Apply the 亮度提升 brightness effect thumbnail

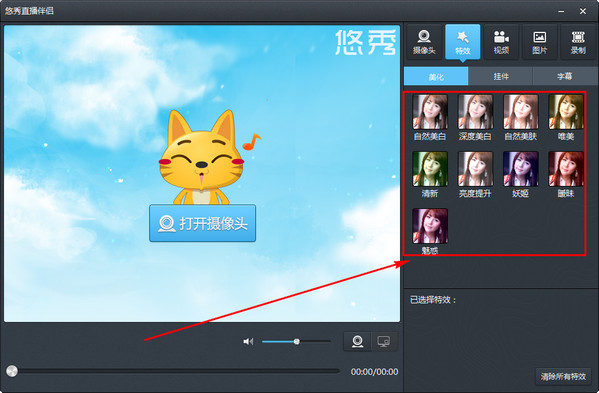[x=475, y=169]
